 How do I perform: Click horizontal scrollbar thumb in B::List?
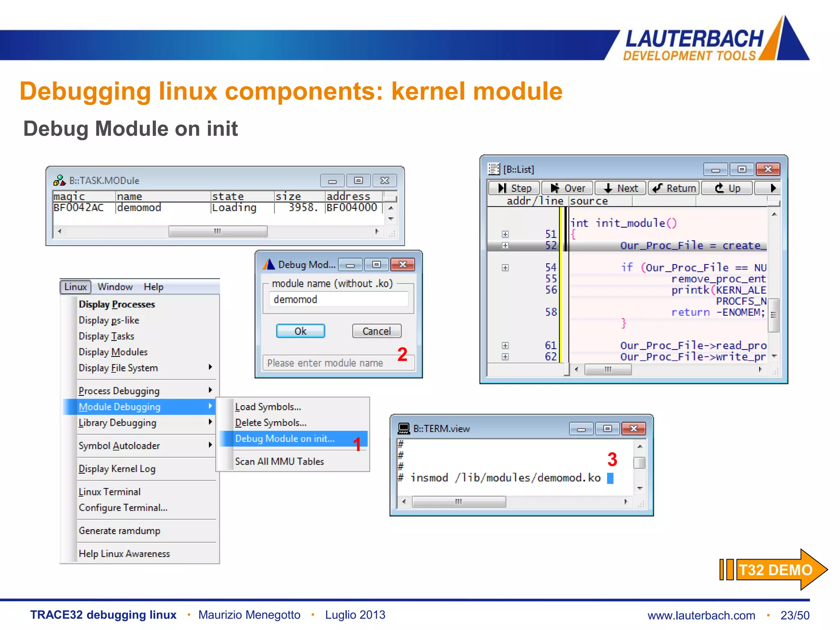(x=608, y=370)
